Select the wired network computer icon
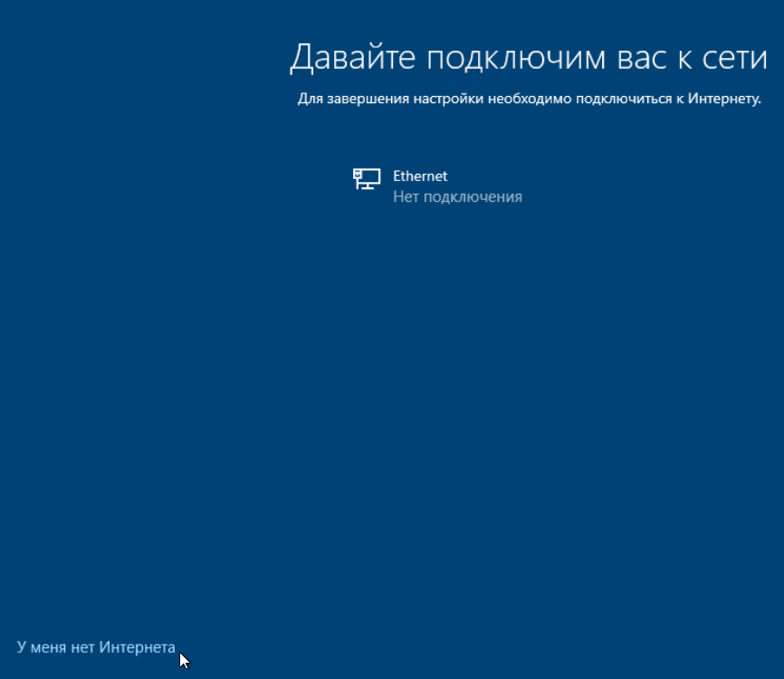This screenshot has width=784, height=679. (x=367, y=179)
